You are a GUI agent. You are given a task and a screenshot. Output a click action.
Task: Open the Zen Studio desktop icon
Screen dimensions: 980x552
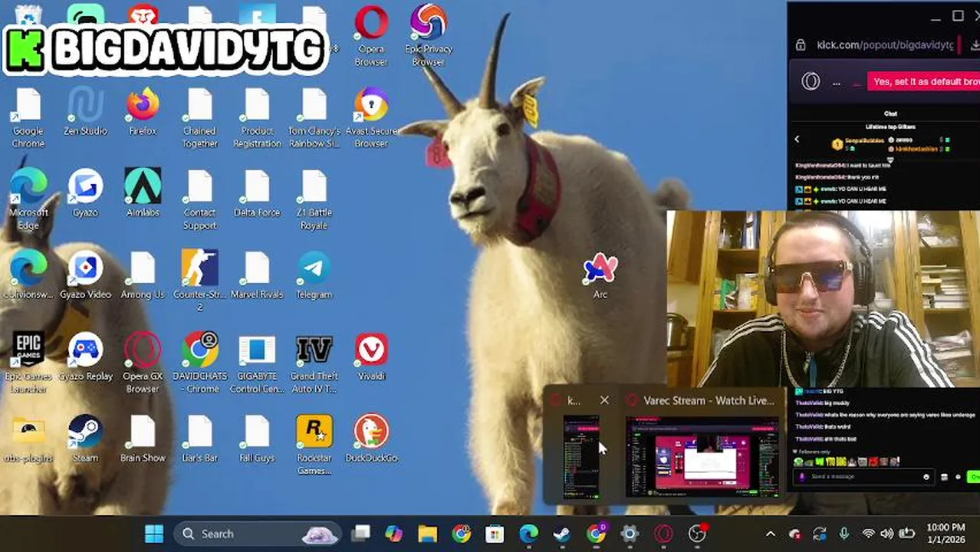(85, 112)
